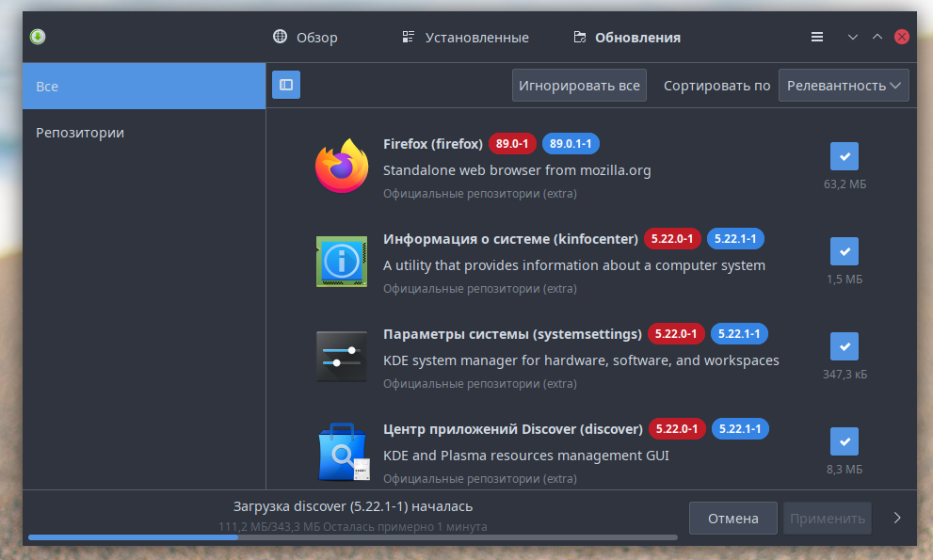The image size is (933, 560).
Task: Click the kinfocenter info icon
Action: (342, 262)
